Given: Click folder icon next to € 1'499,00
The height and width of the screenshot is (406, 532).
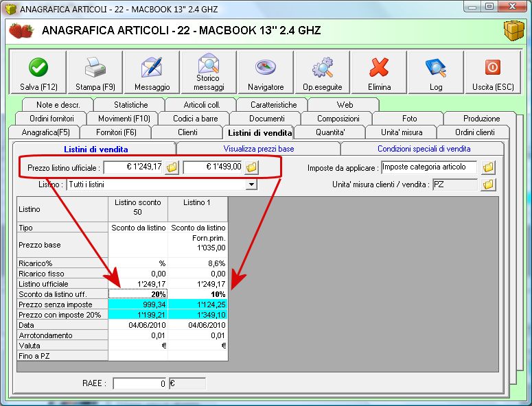Looking at the screenshot, I should coord(251,167).
